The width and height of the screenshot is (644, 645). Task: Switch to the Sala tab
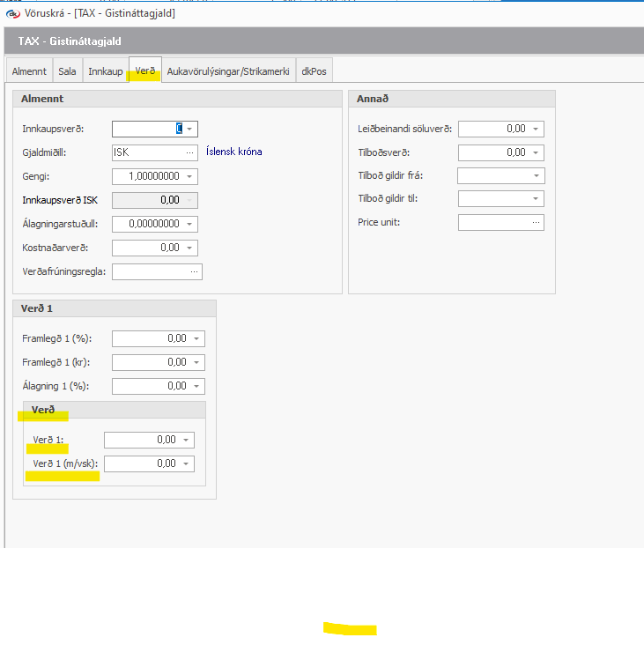[67, 71]
